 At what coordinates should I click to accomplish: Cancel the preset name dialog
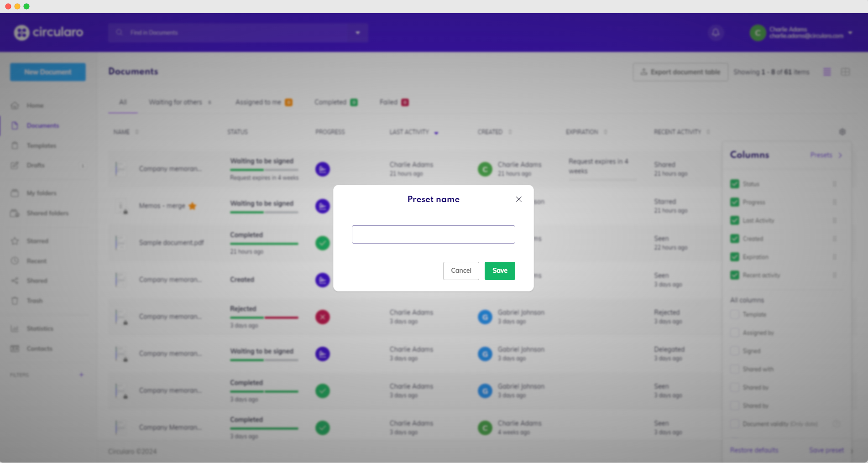(x=461, y=271)
